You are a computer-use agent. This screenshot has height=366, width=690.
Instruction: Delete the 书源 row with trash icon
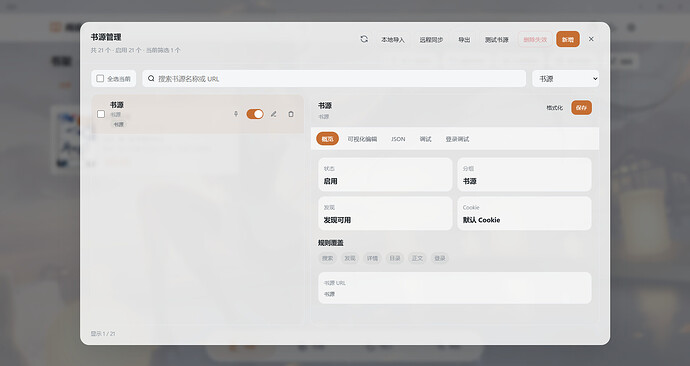pos(291,114)
